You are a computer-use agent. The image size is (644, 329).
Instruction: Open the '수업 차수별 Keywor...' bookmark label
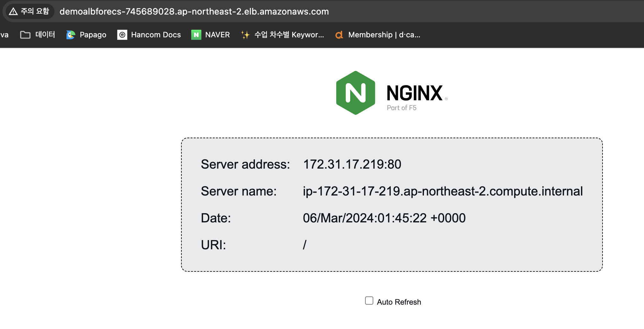point(289,35)
